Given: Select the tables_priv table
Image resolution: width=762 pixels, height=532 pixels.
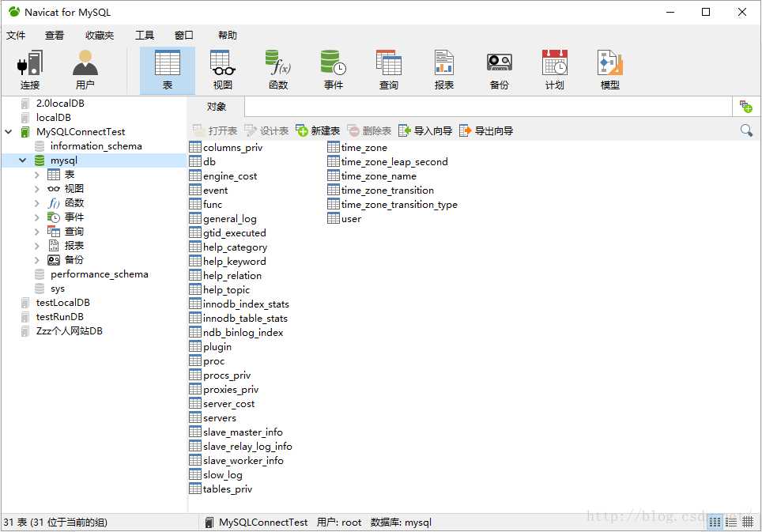Looking at the screenshot, I should point(228,489).
